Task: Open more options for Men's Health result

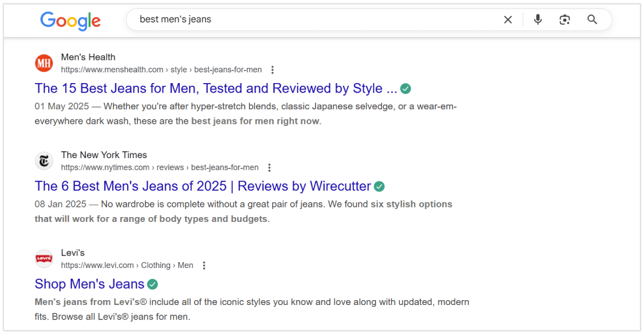Action: click(273, 70)
